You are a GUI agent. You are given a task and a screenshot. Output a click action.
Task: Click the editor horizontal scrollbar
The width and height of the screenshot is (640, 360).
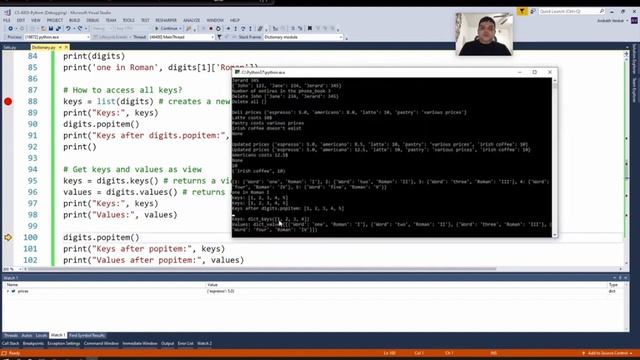[x=261, y=269]
